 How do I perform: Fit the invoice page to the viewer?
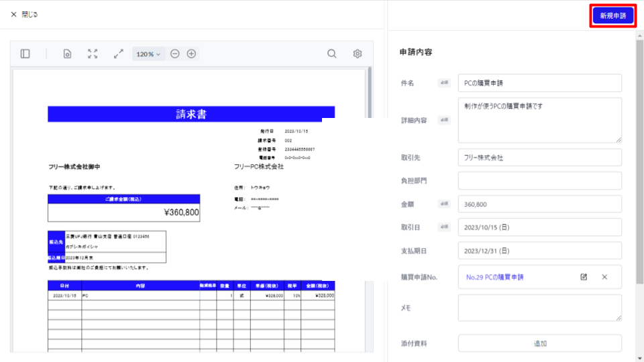coord(93,54)
